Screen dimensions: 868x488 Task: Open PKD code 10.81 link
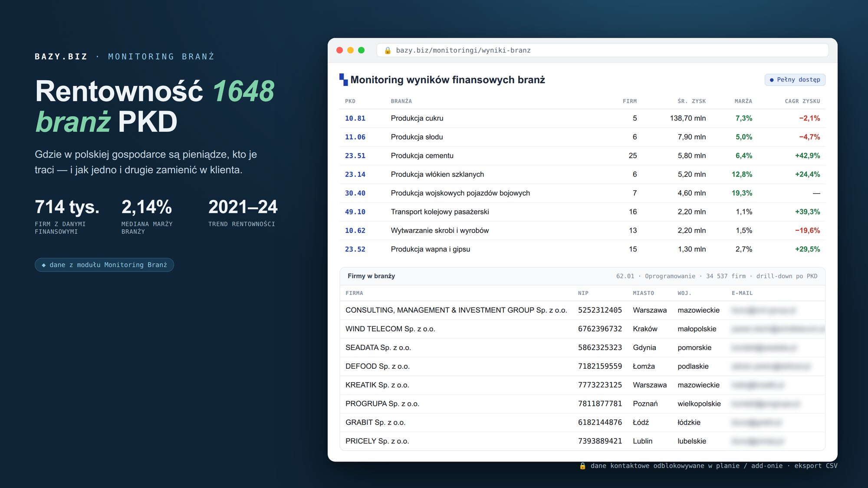tap(355, 118)
